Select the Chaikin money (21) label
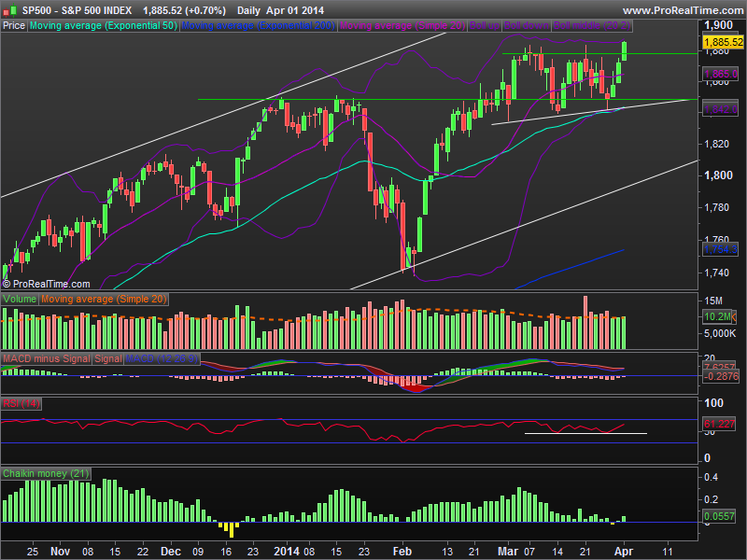The width and height of the screenshot is (747, 560). pyautogui.click(x=46, y=473)
